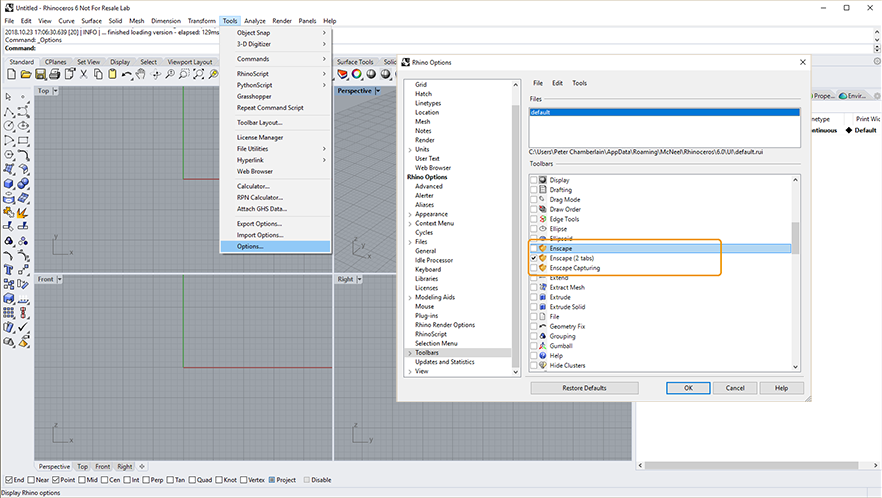Open the Top viewport title dropdown arrow
Screen dimensions: 882x498
[56, 91]
